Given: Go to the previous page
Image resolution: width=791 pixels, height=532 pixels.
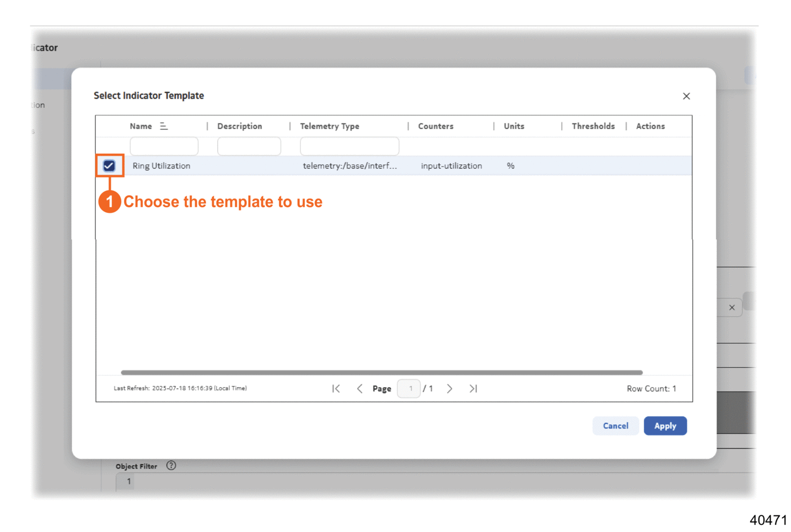Looking at the screenshot, I should point(359,389).
